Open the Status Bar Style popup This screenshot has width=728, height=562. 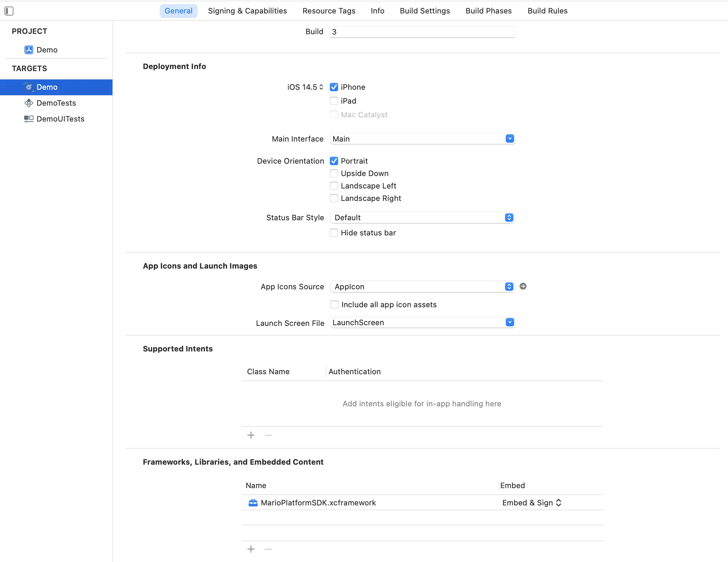coord(509,217)
